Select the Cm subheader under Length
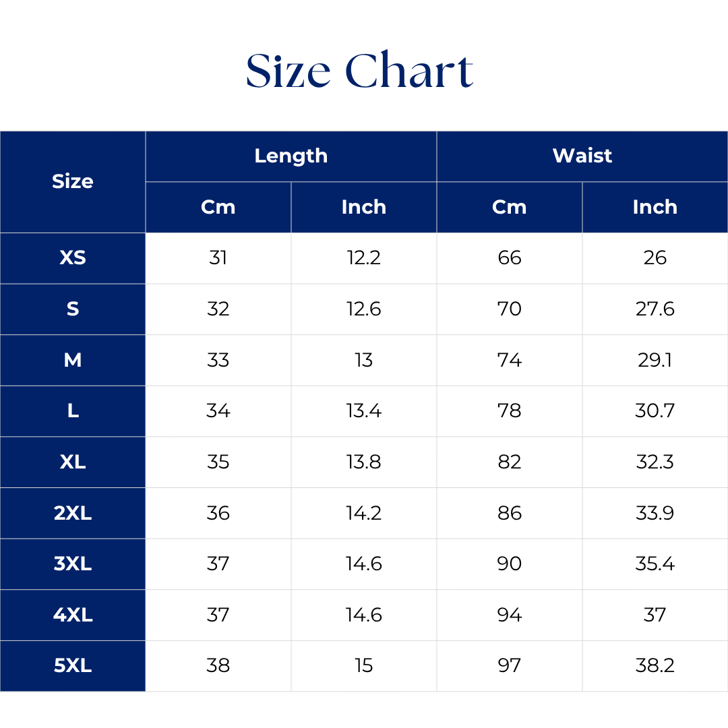The height and width of the screenshot is (728, 728). coord(218,207)
